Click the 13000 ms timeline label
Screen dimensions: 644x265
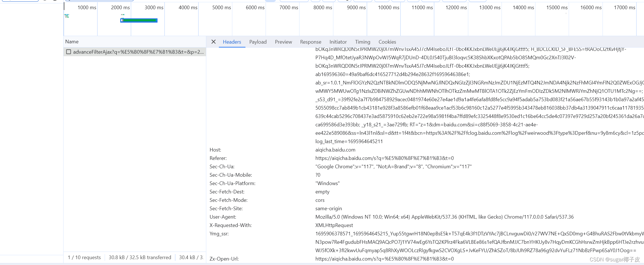pyautogui.click(x=490, y=8)
